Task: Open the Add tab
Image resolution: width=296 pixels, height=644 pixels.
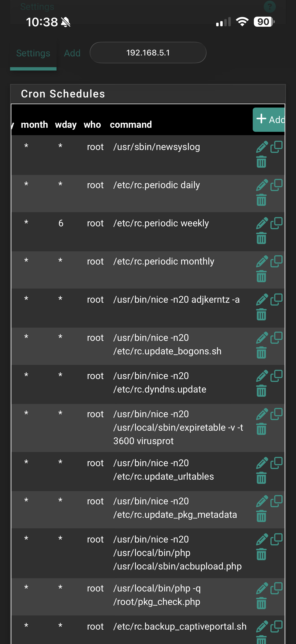Action: pyautogui.click(x=72, y=53)
